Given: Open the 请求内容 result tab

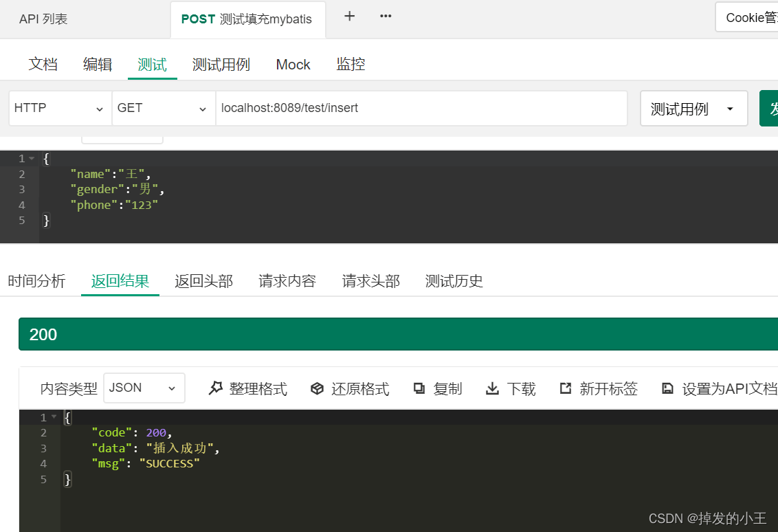Looking at the screenshot, I should coord(287,281).
